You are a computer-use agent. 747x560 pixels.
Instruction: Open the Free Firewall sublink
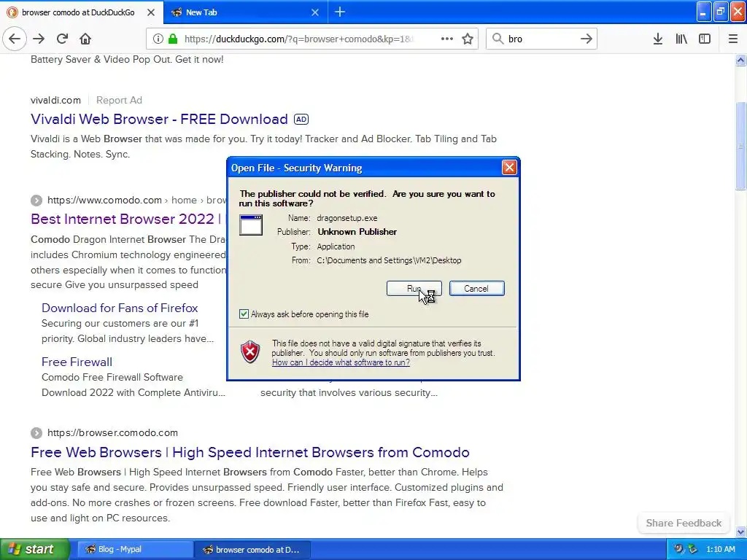(x=77, y=362)
